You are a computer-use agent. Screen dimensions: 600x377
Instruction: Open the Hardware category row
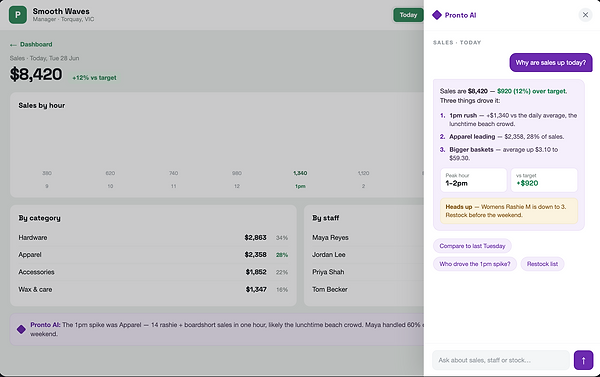153,238
